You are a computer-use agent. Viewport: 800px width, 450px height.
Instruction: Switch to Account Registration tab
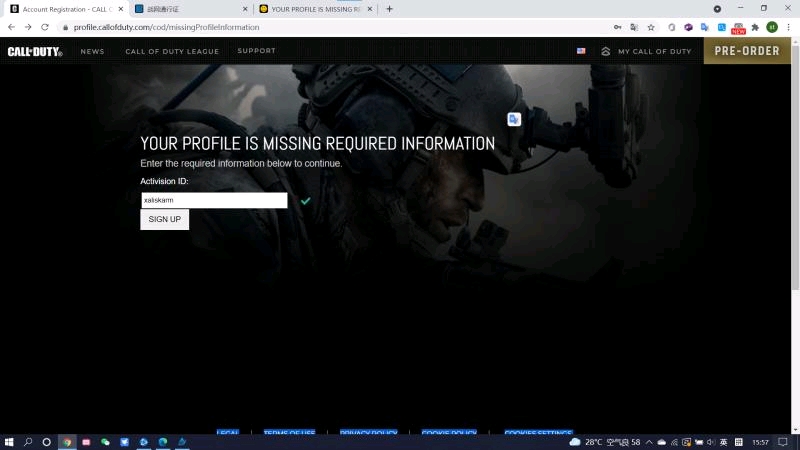tap(64, 9)
